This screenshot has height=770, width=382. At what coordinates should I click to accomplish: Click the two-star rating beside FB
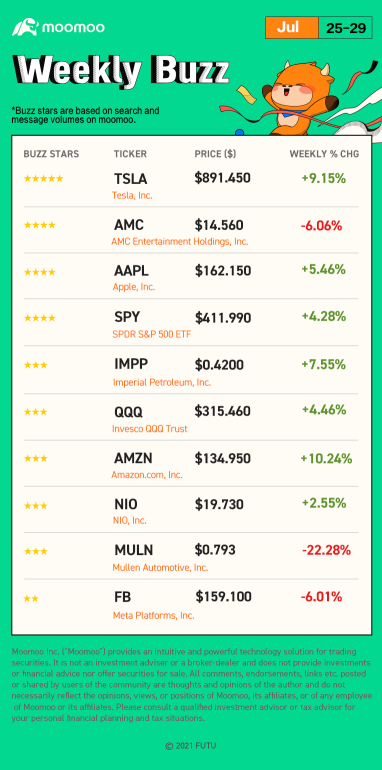coord(31,599)
